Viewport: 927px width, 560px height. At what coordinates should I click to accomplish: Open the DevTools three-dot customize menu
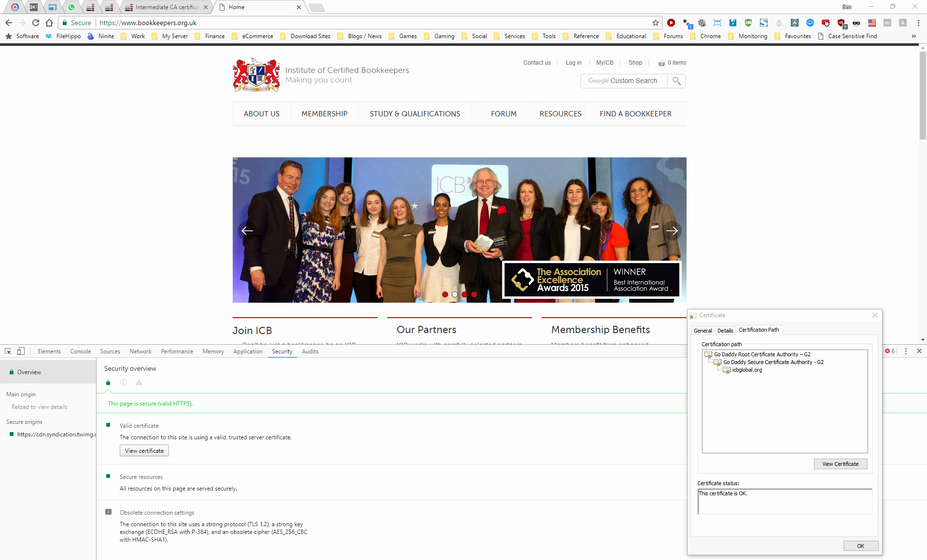[906, 351]
